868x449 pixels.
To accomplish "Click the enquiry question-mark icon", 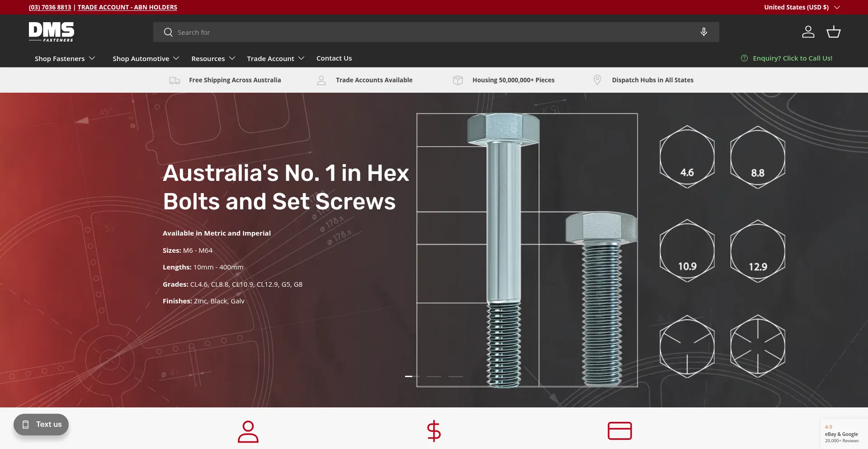I will pyautogui.click(x=744, y=58).
